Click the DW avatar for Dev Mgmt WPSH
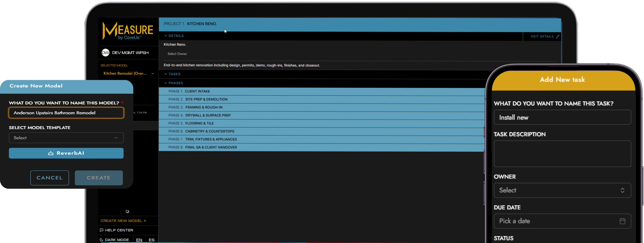 pos(105,53)
